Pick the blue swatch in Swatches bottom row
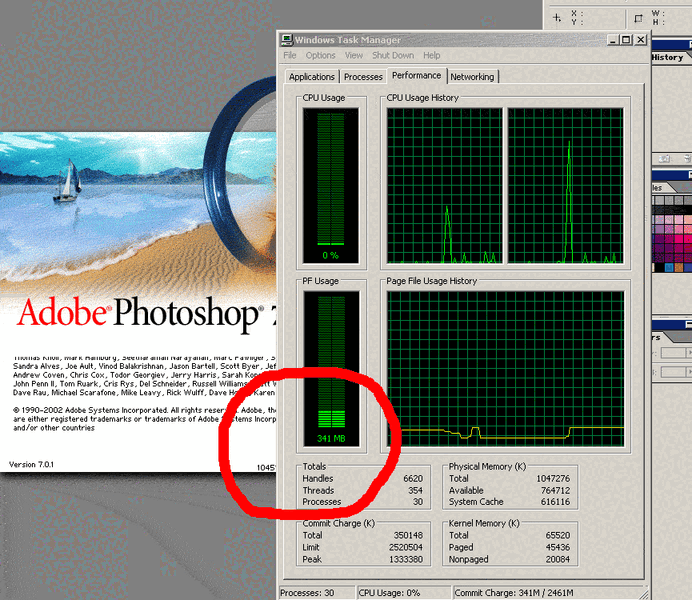Screen dimensions: 692x600 point(669,268)
